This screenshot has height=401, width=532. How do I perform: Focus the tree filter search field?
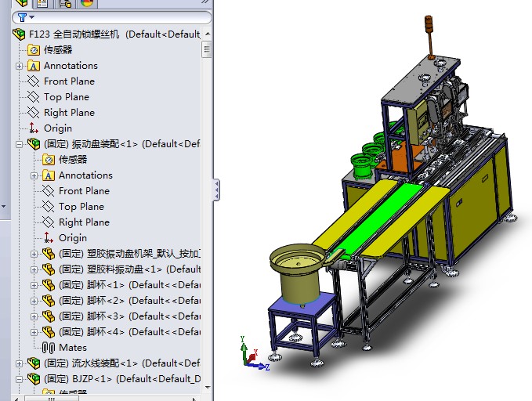click(111, 17)
